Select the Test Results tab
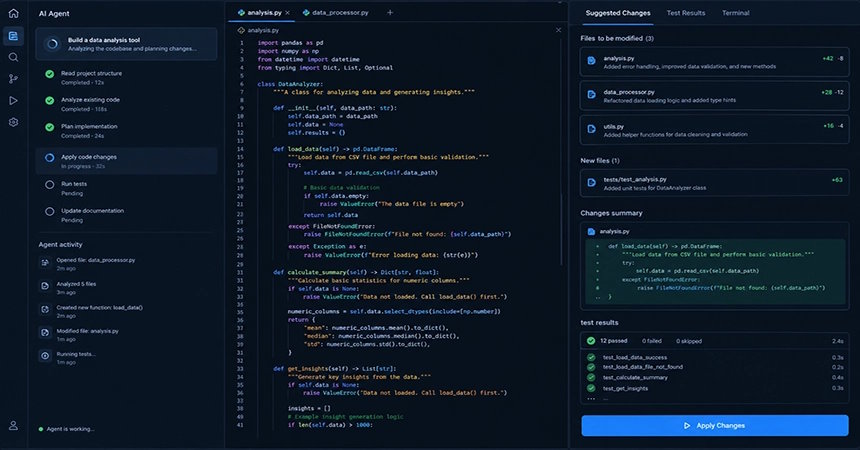The image size is (860, 450). click(x=686, y=13)
